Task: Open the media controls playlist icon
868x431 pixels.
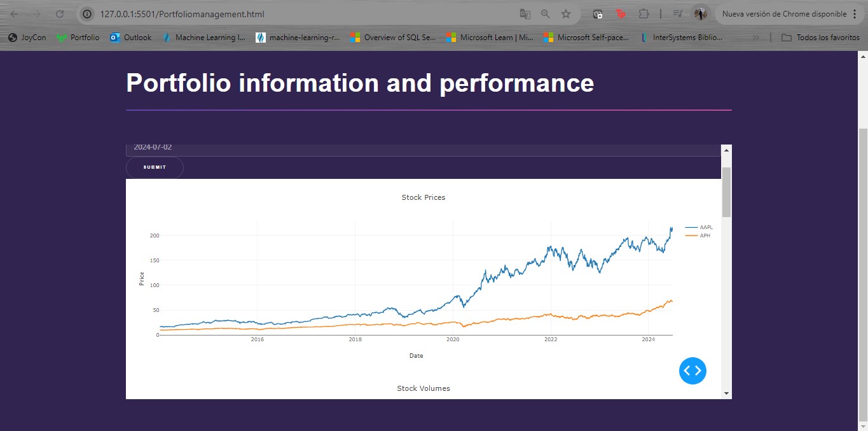Action: 678,14
